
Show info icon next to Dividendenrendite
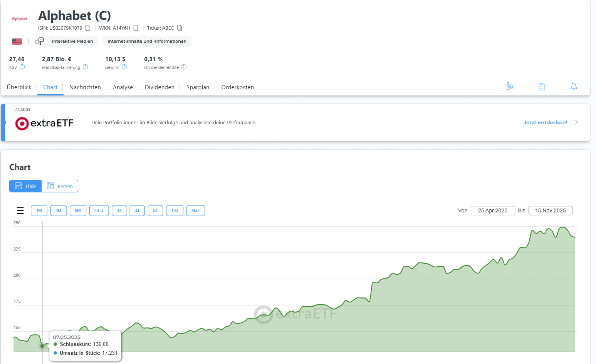[184, 67]
